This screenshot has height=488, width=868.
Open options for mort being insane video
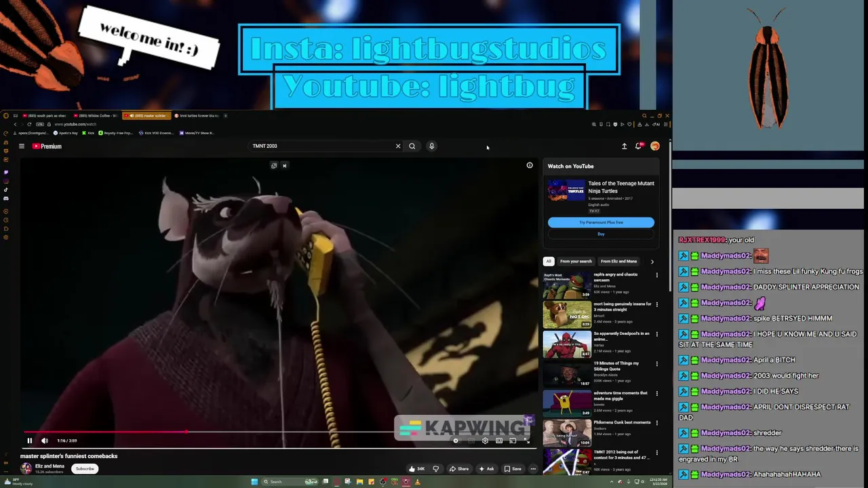pos(656,304)
